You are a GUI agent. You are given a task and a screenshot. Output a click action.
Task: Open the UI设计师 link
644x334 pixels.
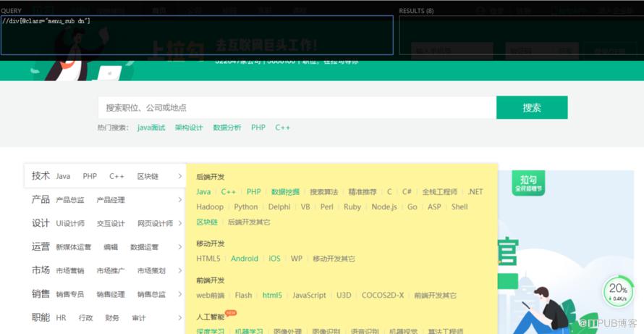[70, 223]
